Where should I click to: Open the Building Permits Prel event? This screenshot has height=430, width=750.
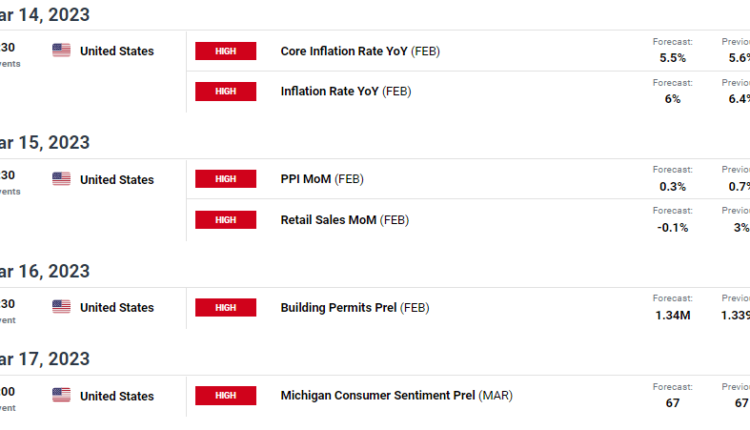(x=354, y=308)
